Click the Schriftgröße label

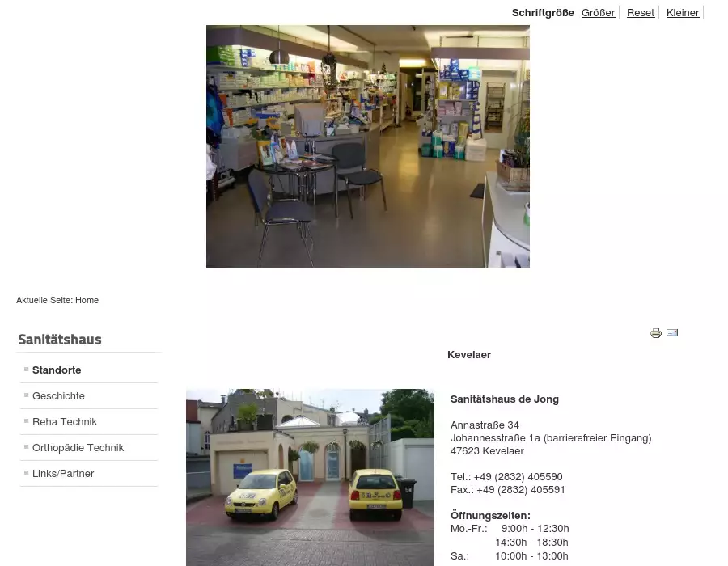543,13
